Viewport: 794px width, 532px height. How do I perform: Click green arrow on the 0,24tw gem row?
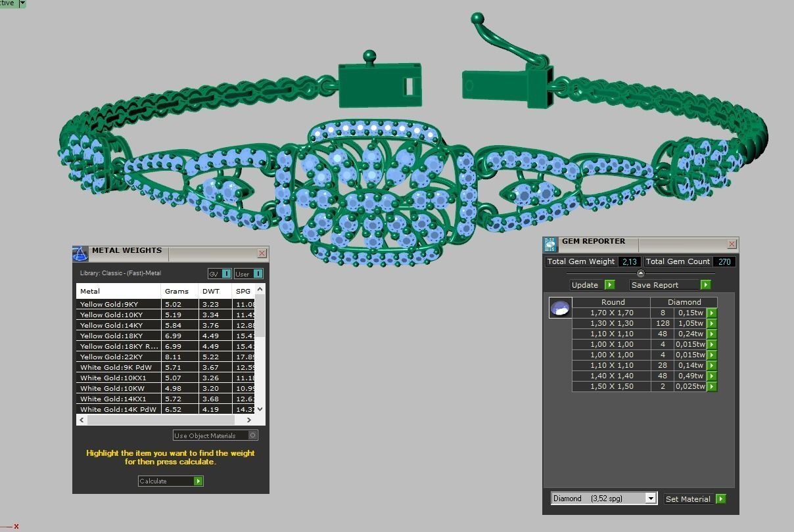(712, 334)
